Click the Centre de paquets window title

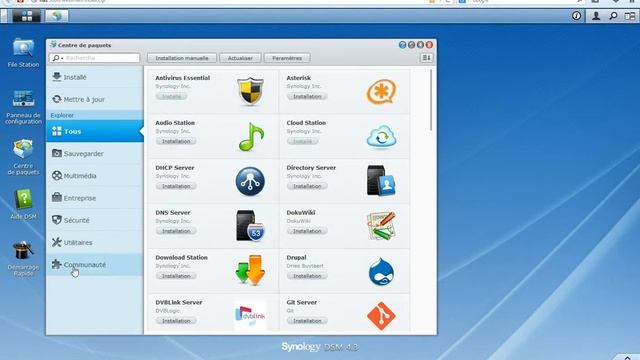click(x=84, y=45)
